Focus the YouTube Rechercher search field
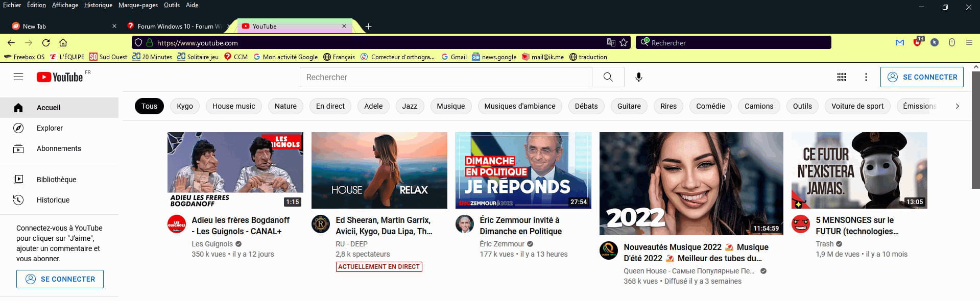This screenshot has width=980, height=301. [446, 77]
